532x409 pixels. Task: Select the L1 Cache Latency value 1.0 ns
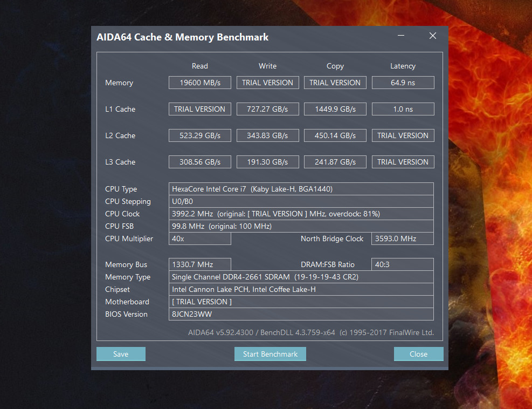(403, 108)
